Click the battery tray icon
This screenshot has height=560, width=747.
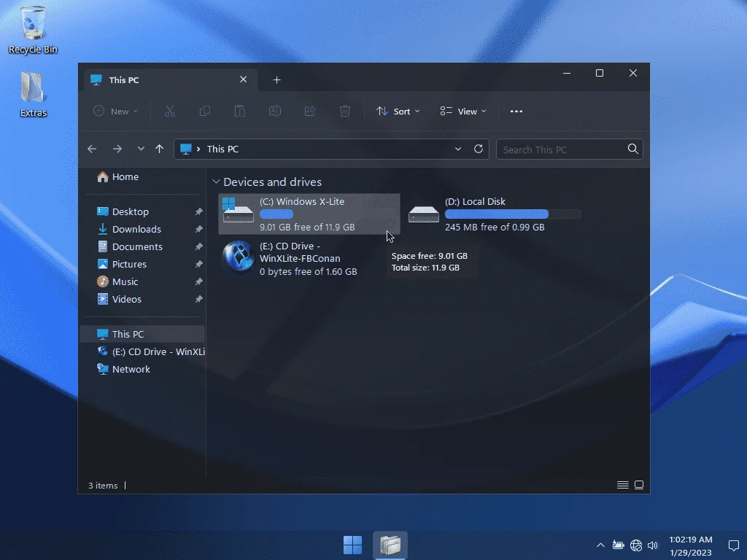click(619, 545)
